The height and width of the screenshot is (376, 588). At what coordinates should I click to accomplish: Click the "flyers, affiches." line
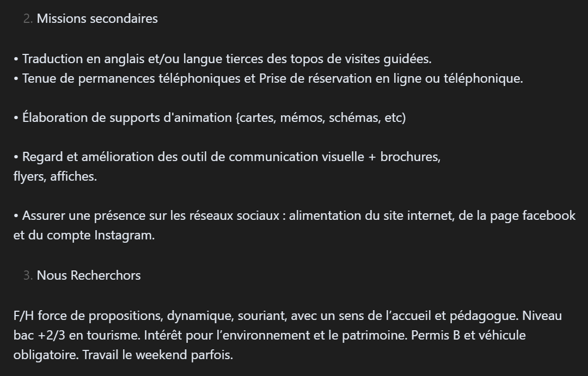[x=55, y=176]
